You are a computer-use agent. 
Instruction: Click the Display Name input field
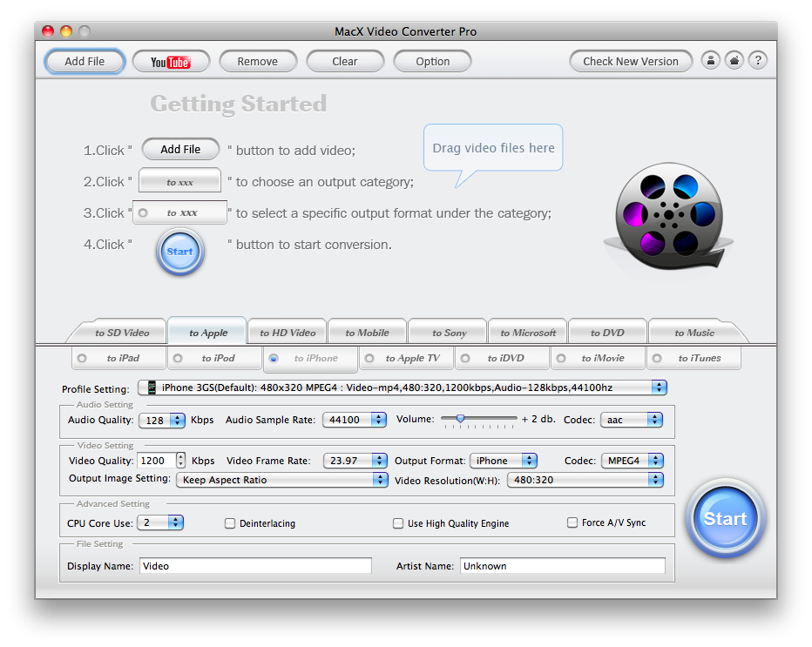[x=255, y=566]
